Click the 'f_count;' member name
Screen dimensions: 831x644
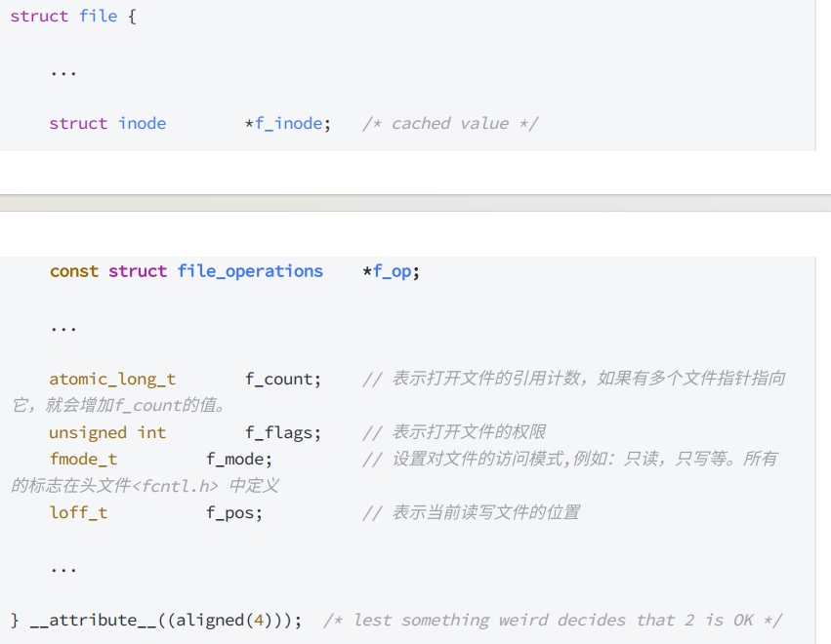coord(283,380)
